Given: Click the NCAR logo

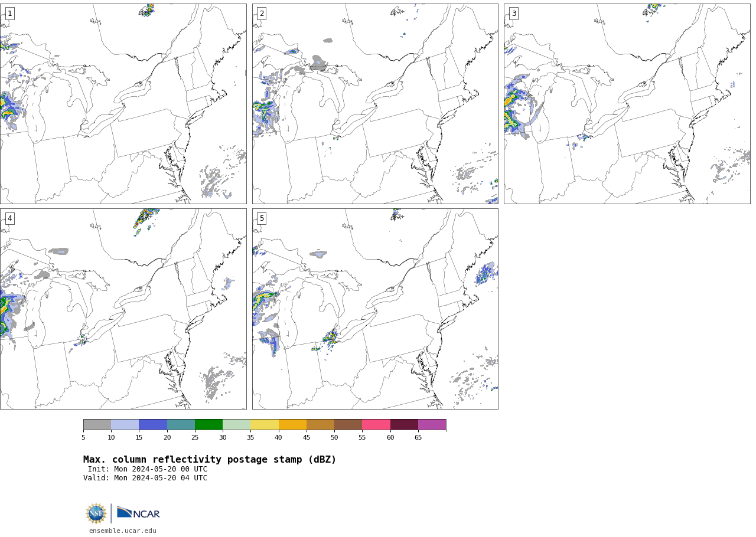Looking at the screenshot, I should coord(138,513).
